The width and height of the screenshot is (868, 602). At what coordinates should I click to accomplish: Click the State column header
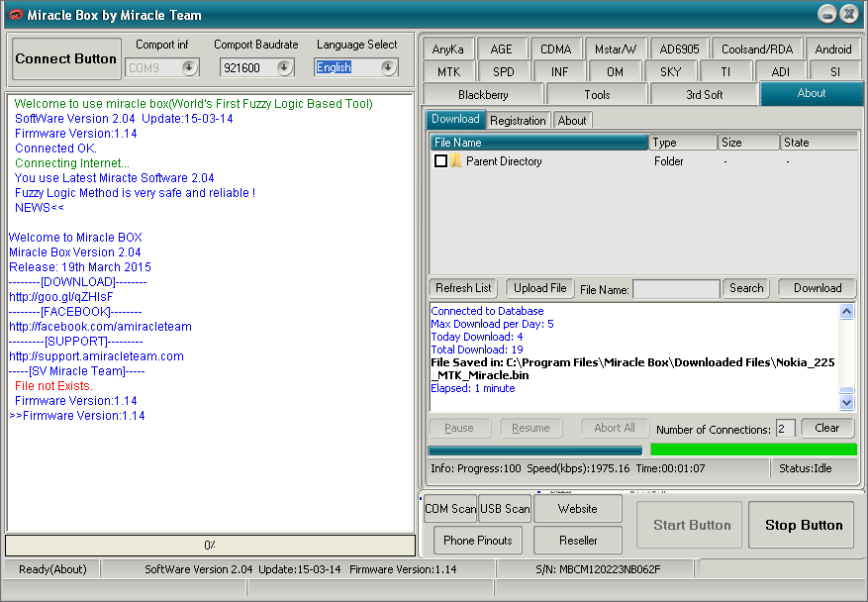(819, 143)
